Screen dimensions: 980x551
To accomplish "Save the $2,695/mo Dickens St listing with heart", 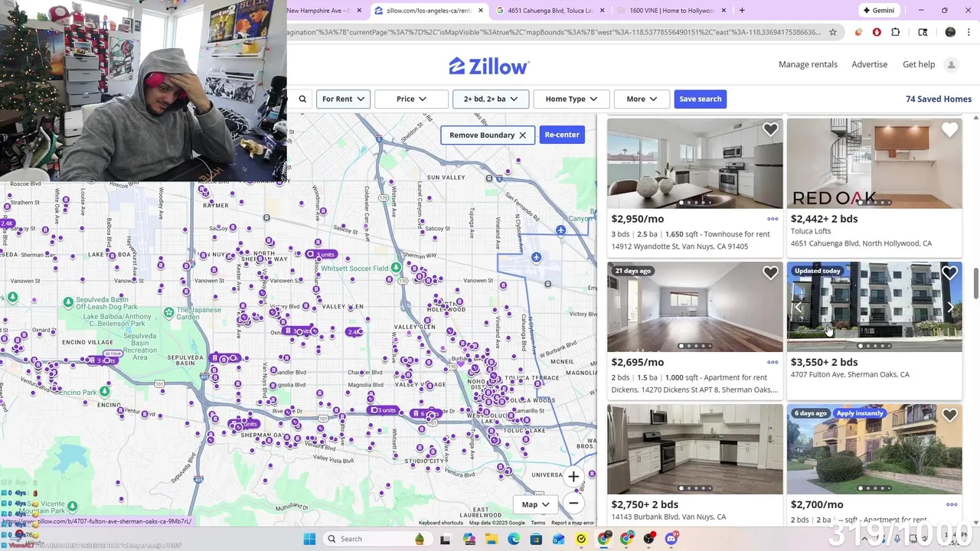I will (770, 272).
